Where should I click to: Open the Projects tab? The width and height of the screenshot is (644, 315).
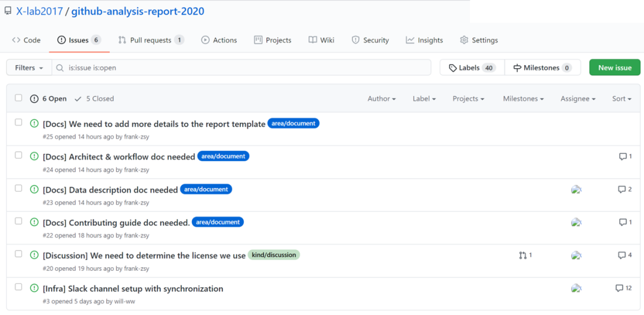coord(273,40)
